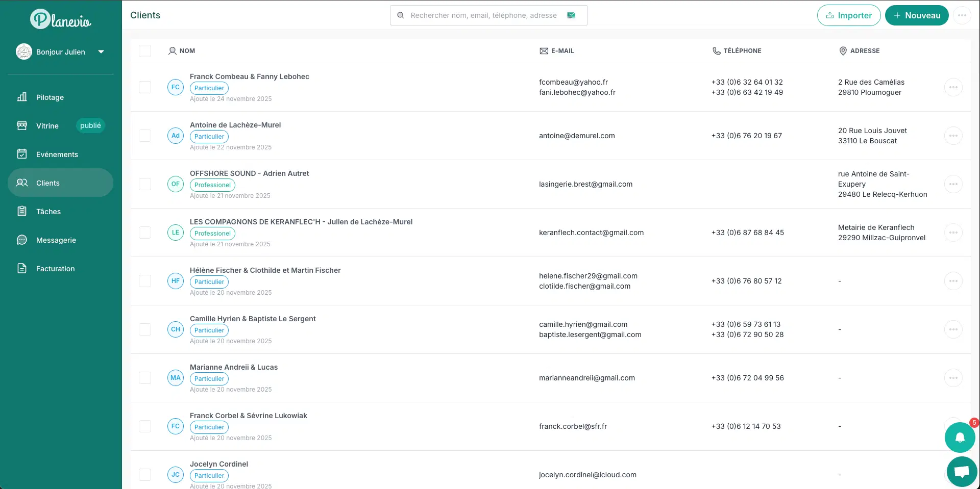
Task: Click Ad avatar for Antoine de Lachèze-Murel
Action: coord(176,136)
